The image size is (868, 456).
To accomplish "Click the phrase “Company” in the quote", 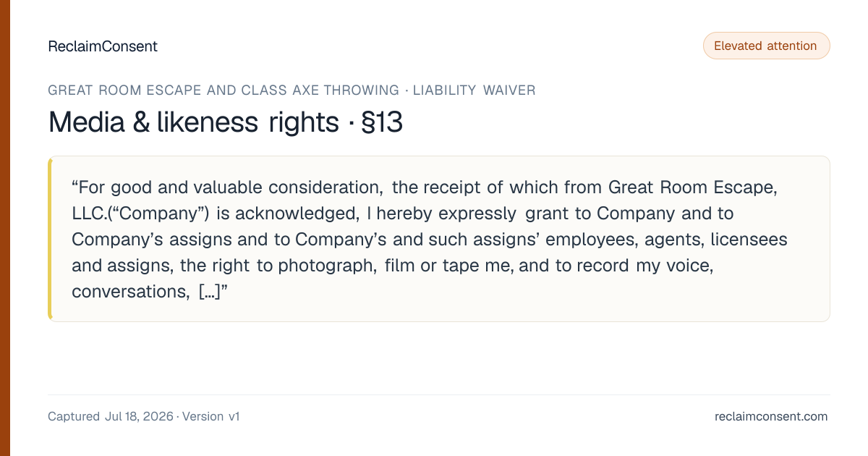I will [x=158, y=214].
